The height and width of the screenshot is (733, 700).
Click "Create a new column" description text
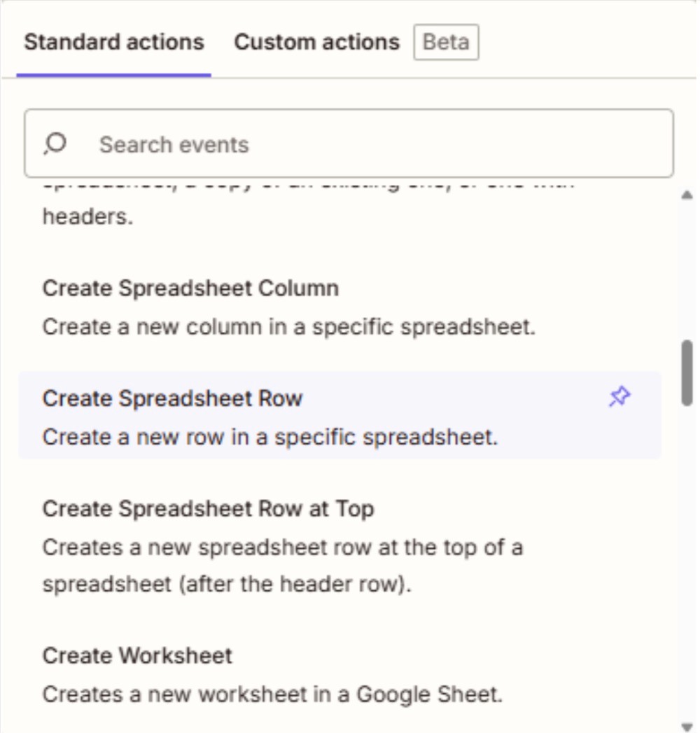288,327
